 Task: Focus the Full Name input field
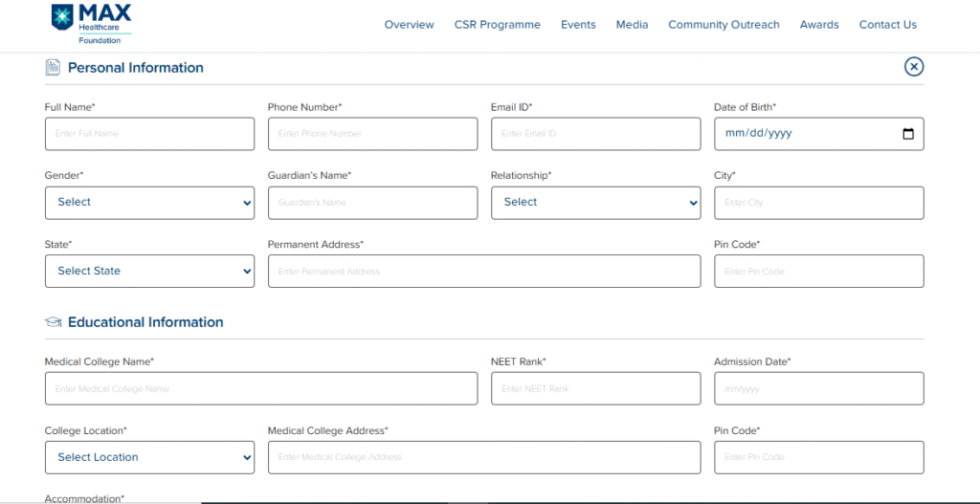point(149,134)
